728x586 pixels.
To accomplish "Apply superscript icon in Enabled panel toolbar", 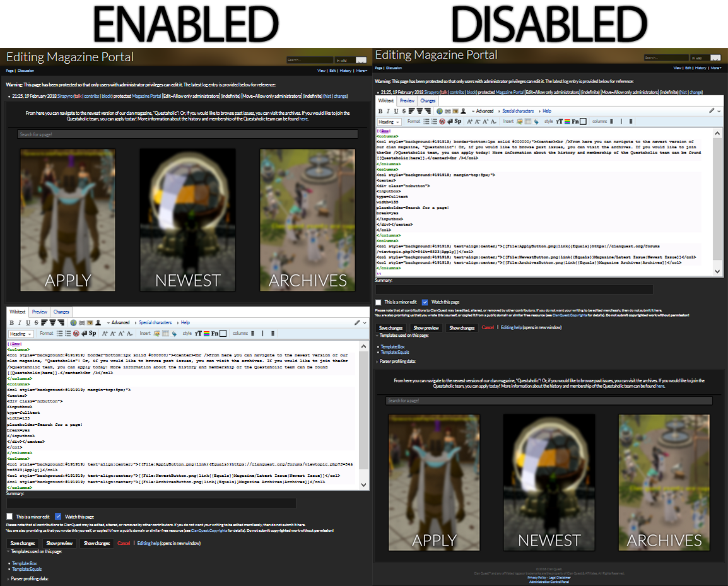I will (121, 334).
